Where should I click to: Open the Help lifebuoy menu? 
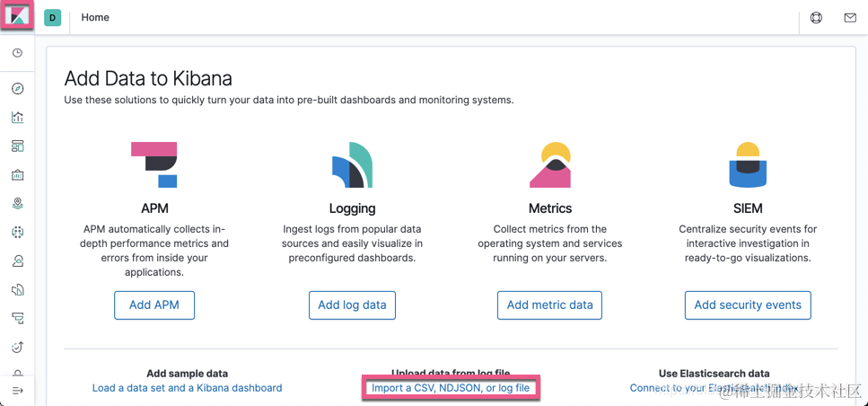click(x=816, y=18)
